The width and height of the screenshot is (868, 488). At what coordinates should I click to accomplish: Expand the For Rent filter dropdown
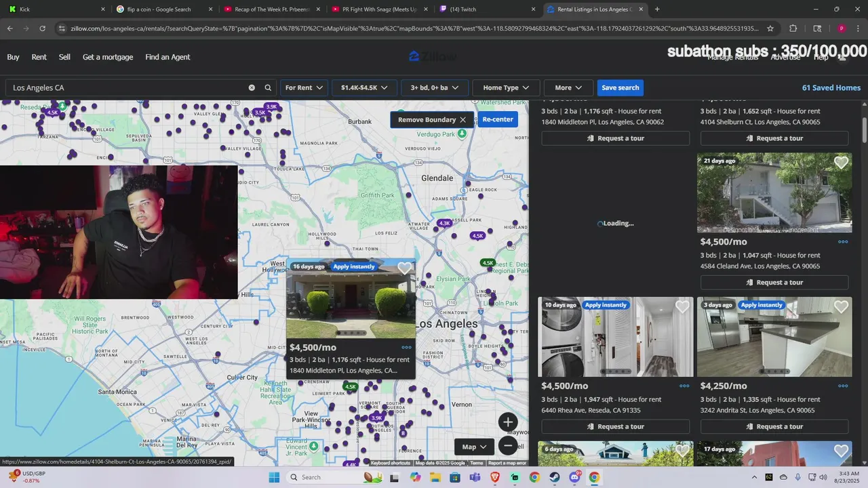(304, 87)
